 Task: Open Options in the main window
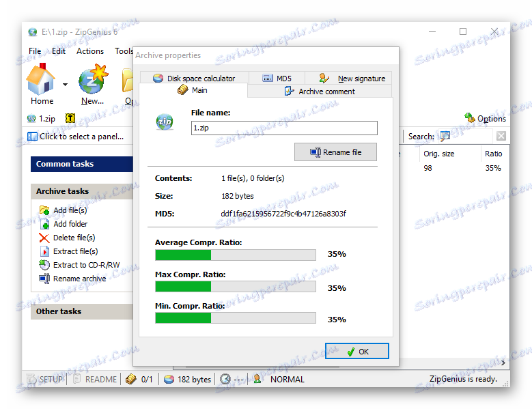485,118
